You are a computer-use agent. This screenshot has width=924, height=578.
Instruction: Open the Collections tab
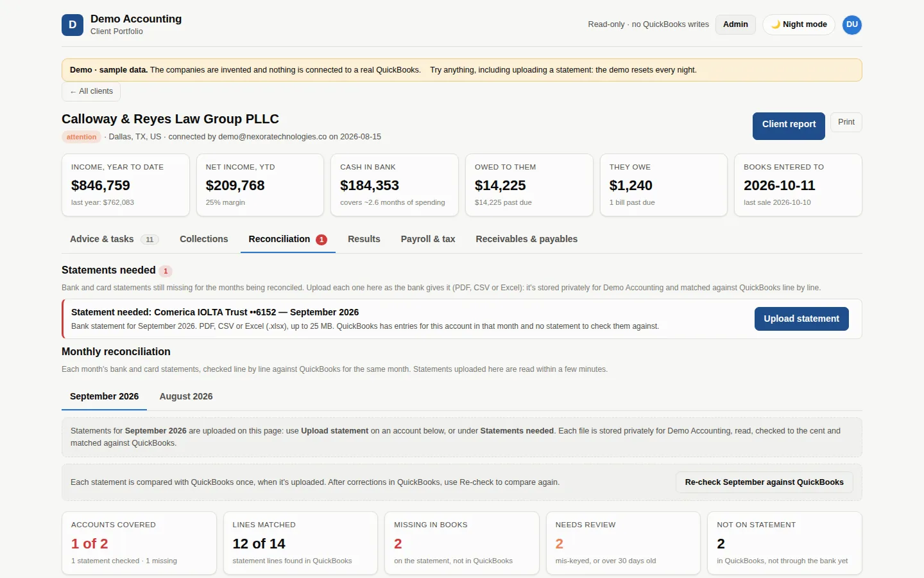(204, 239)
